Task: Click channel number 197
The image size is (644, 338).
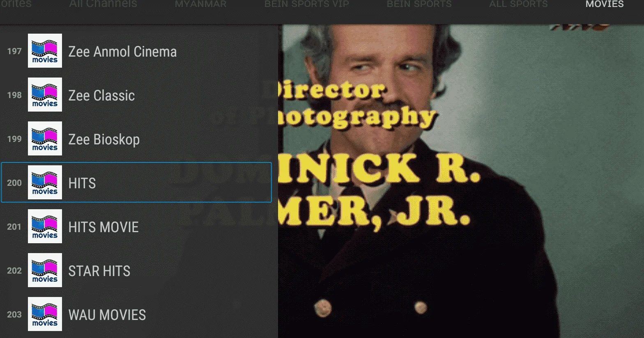Action: pos(14,51)
